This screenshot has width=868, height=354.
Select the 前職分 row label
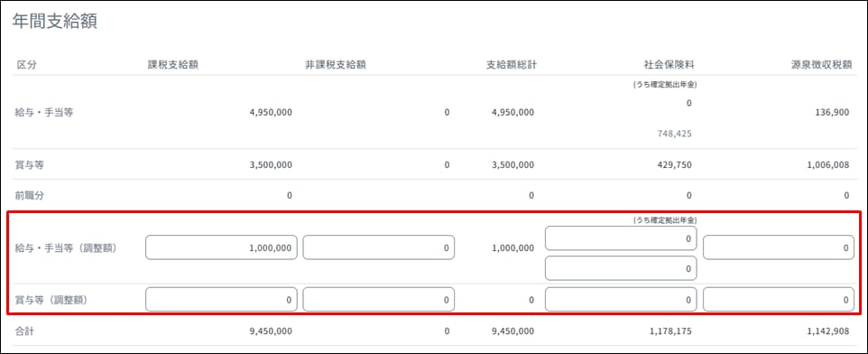28,195
